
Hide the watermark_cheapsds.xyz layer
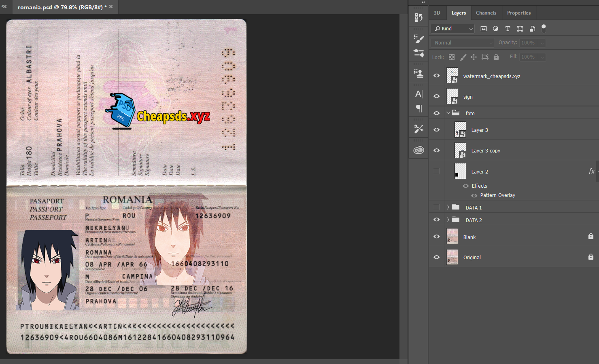(x=436, y=76)
